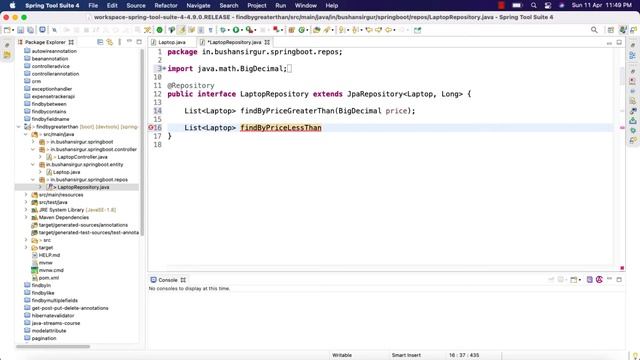Expand the Maven Dependencies node
The height and width of the screenshot is (360, 640).
[26, 218]
